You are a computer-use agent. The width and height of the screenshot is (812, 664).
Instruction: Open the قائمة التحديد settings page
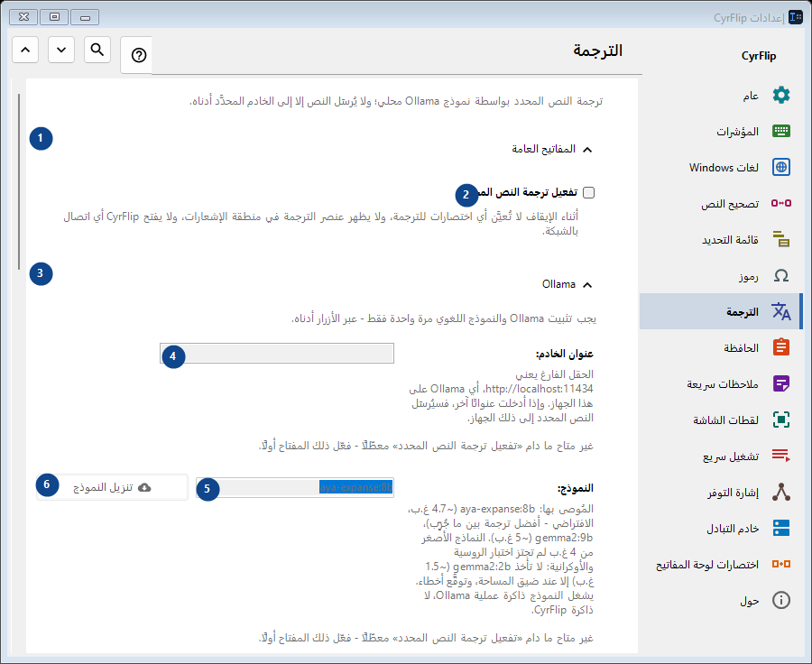(x=722, y=239)
